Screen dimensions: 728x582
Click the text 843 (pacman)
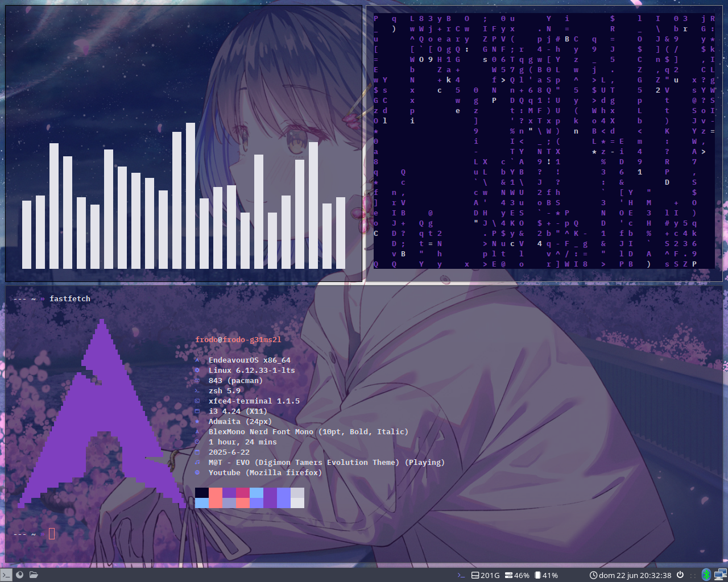[x=236, y=381]
